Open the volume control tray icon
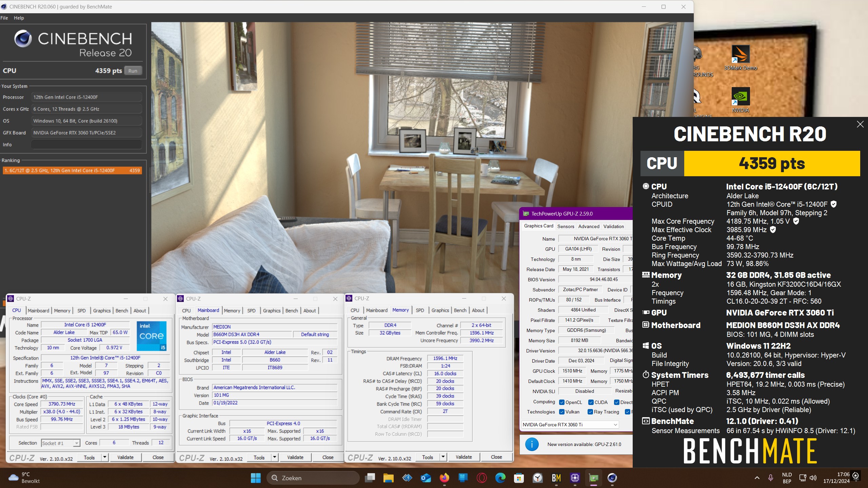The width and height of the screenshot is (868, 488). 813,478
